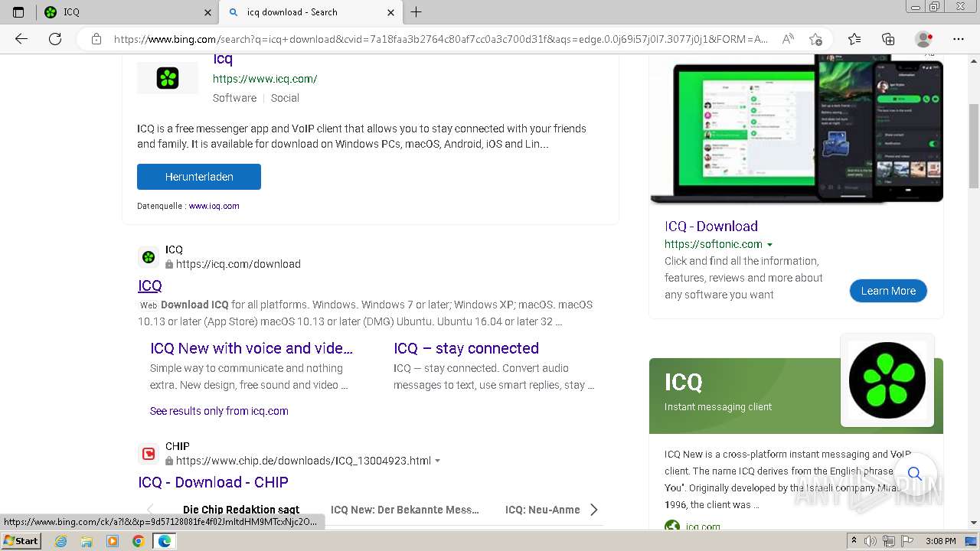The height and width of the screenshot is (551, 980).
Task: Click the Herunterladen button
Action: (x=199, y=177)
